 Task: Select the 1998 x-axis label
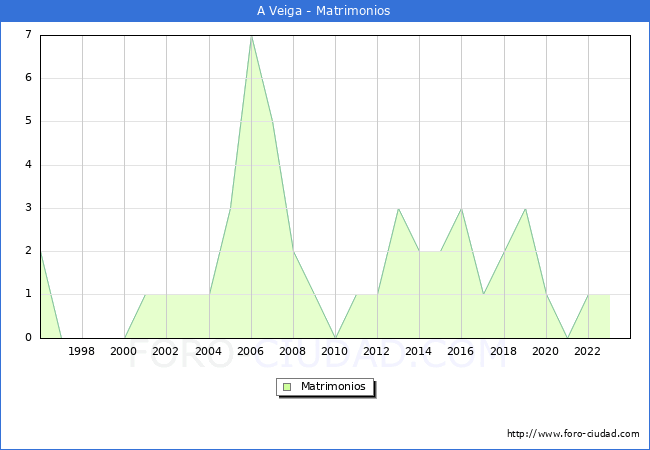tap(82, 351)
